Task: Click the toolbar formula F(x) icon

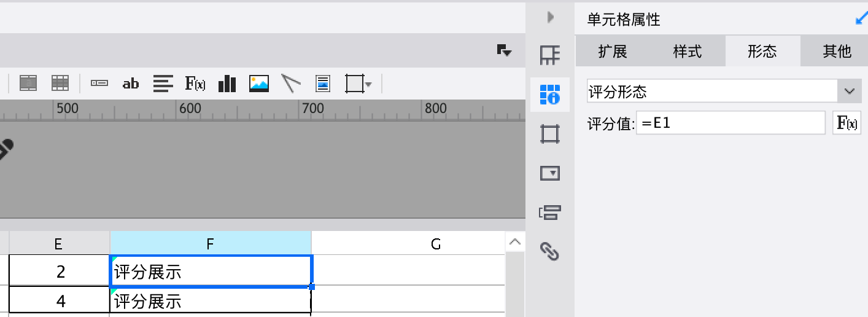Action: pyautogui.click(x=195, y=84)
